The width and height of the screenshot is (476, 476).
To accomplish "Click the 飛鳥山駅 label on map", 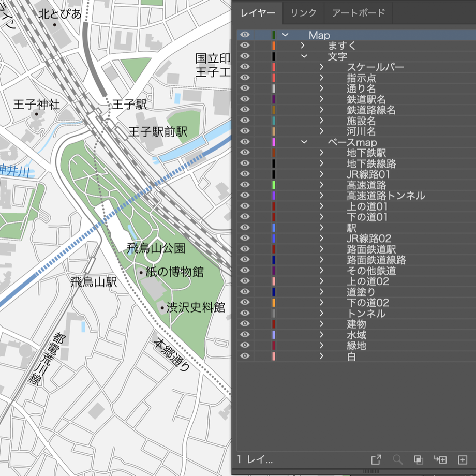I will click(x=94, y=282).
